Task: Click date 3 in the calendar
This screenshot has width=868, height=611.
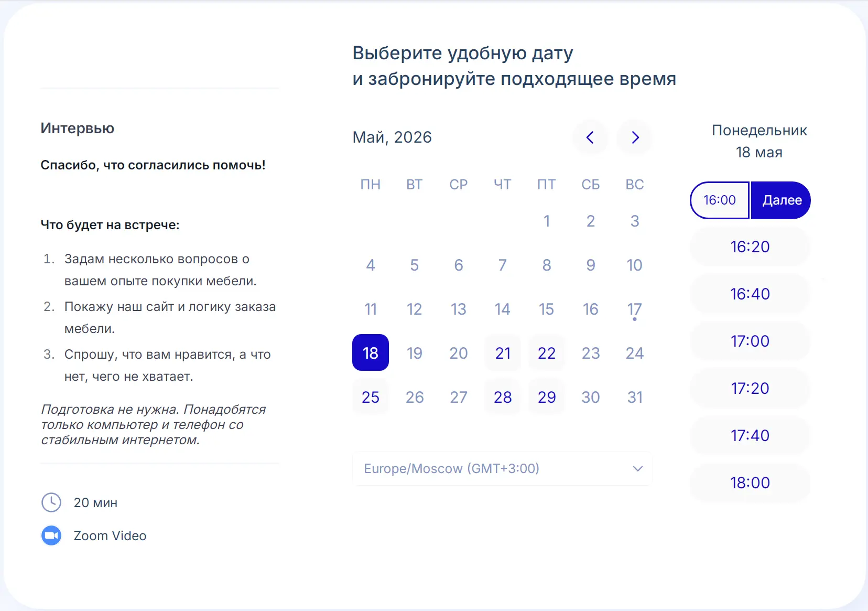Action: tap(635, 221)
